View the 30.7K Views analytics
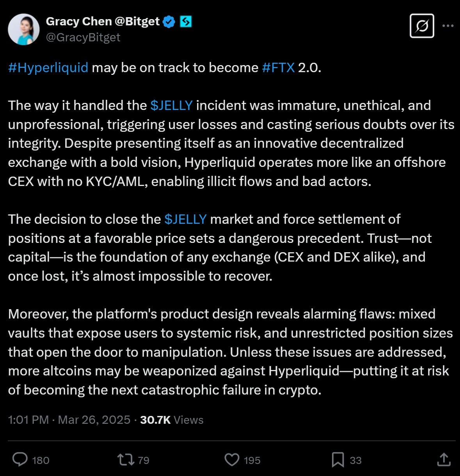This screenshot has height=476, width=460. click(172, 420)
